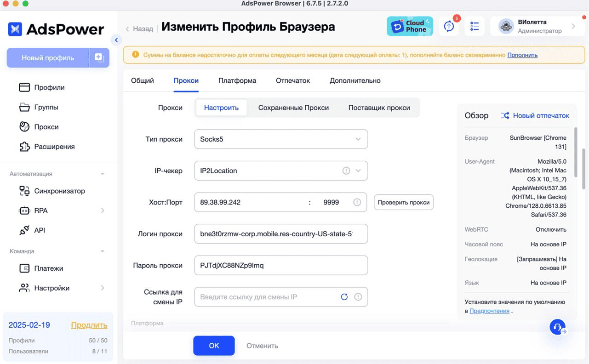Click the Пополнить link
This screenshot has height=364, width=589.
click(x=522, y=55)
